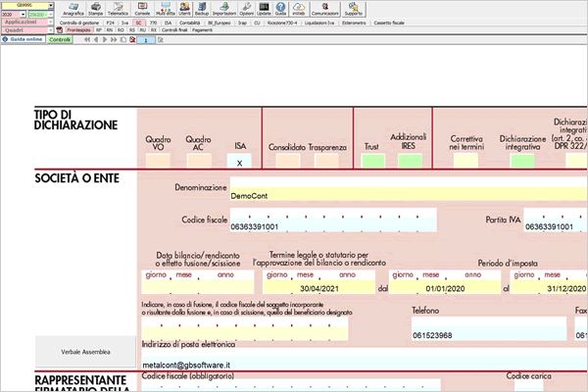
Task: Open the Anagrafica toolbar icon
Action: click(x=73, y=9)
